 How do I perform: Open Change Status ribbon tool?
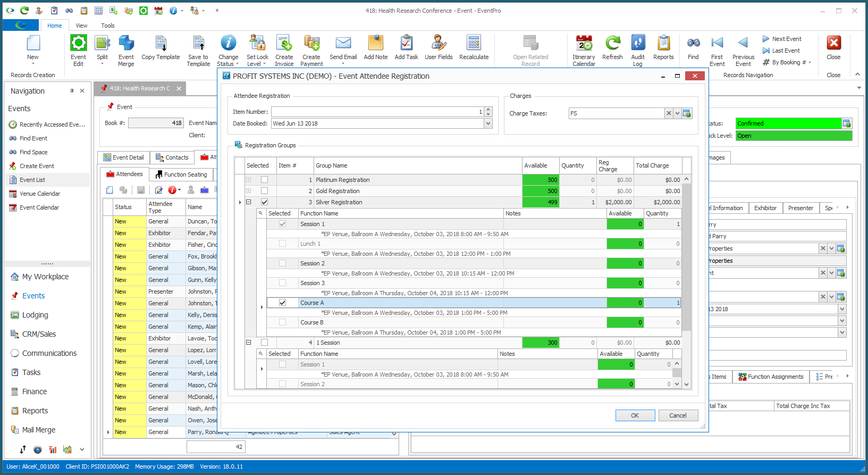click(228, 51)
